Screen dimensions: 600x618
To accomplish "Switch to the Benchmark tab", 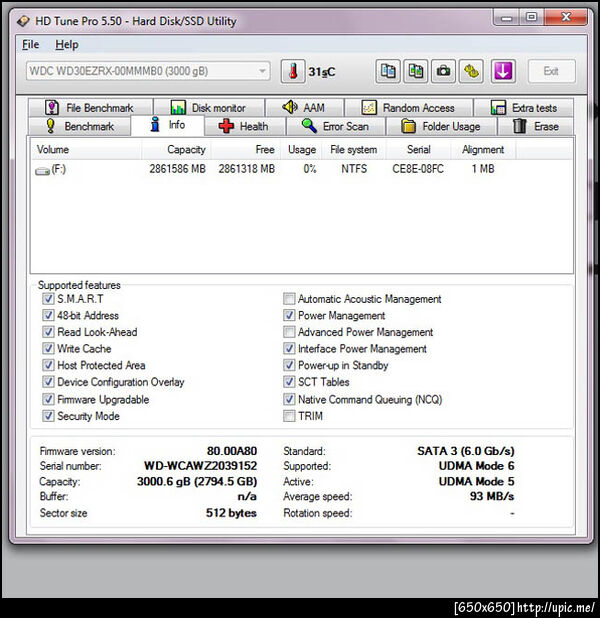I will pos(80,127).
